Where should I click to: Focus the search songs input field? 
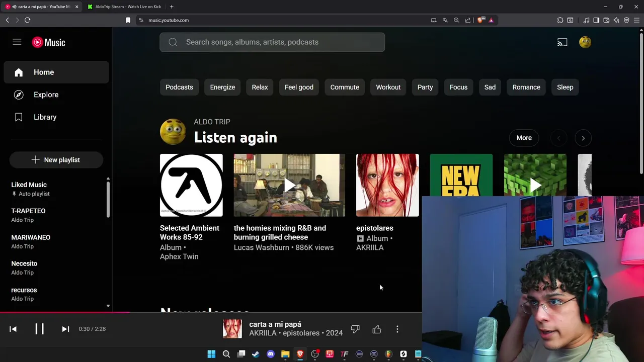(272, 42)
